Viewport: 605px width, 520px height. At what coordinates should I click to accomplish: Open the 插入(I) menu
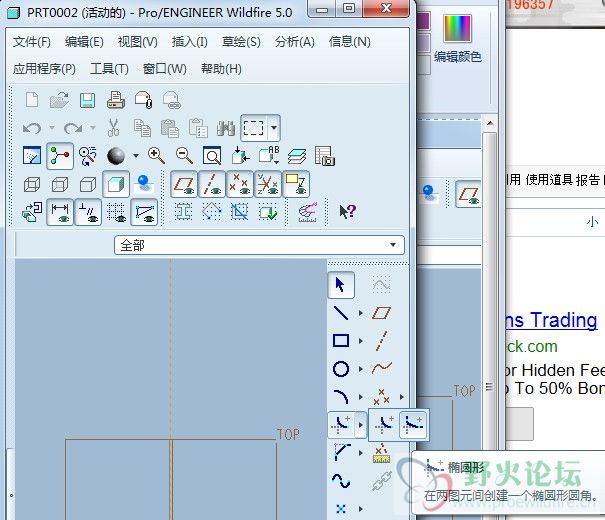[189, 42]
